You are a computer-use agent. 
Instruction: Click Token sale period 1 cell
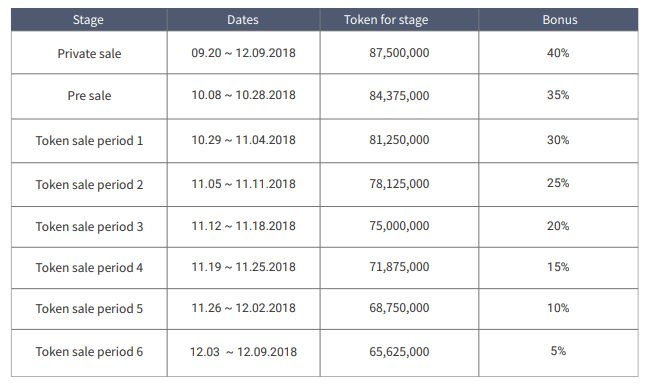89,141
